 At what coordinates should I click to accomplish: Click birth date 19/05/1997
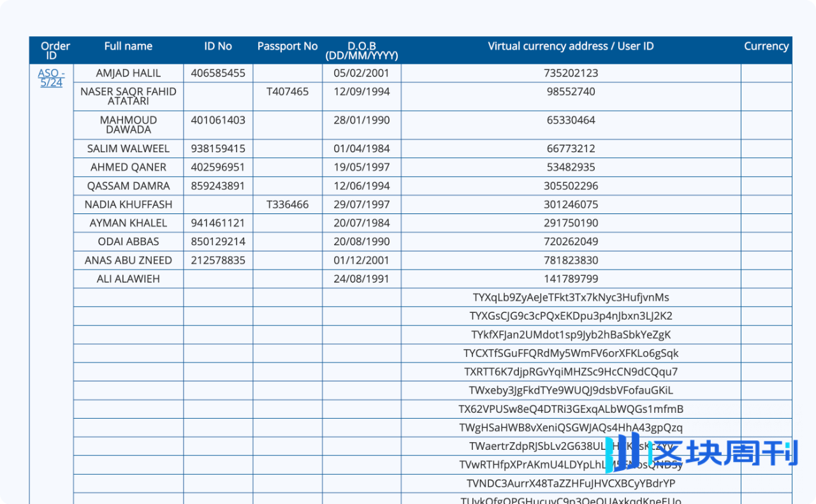[361, 167]
